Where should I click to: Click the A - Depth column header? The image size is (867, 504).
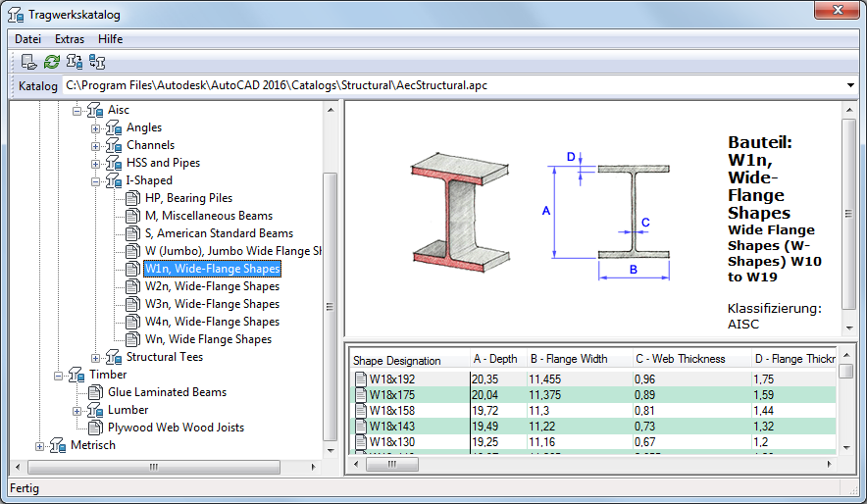[497, 360]
